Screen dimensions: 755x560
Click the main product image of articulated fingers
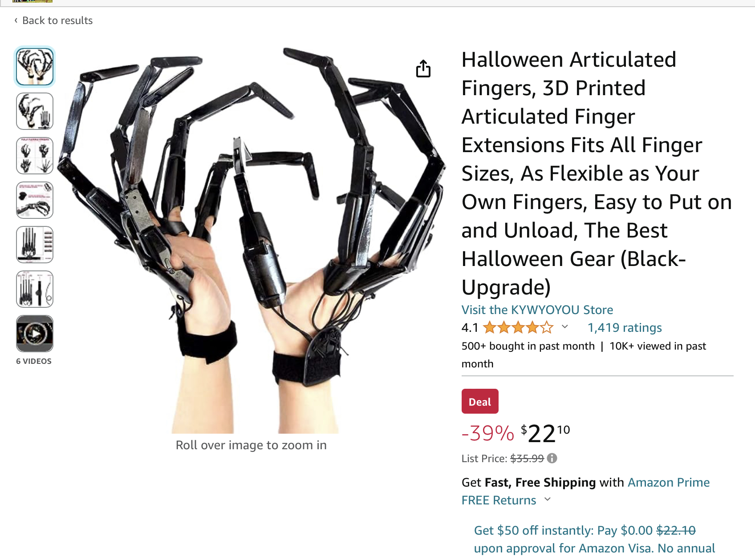pos(251,240)
